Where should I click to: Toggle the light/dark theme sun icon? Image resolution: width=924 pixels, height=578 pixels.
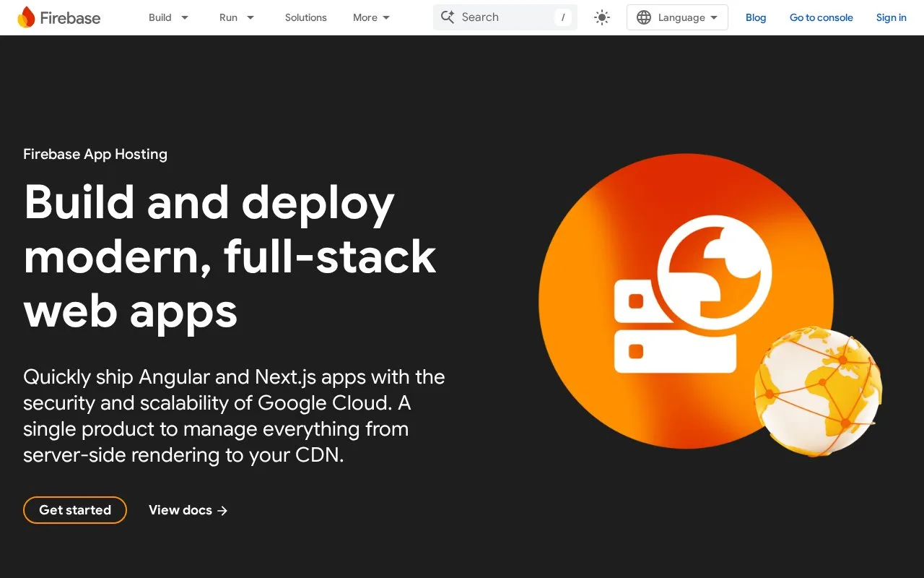pyautogui.click(x=602, y=17)
